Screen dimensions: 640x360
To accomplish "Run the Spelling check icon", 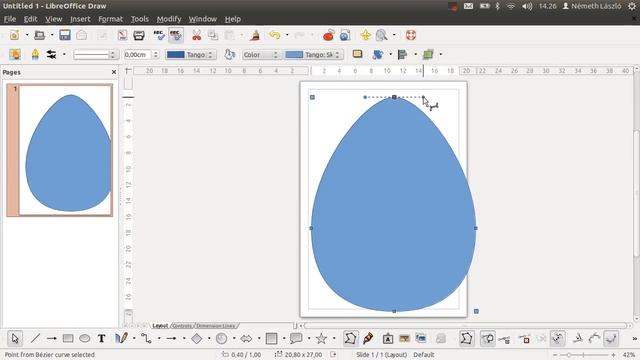I will pos(158,35).
